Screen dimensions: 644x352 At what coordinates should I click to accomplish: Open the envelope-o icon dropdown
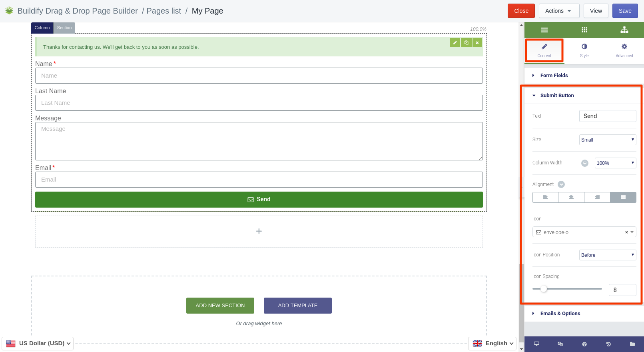coord(584,232)
